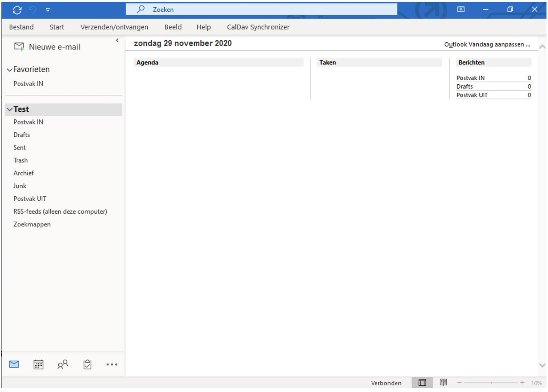Open the CalDav Synchronizer tab

point(258,27)
